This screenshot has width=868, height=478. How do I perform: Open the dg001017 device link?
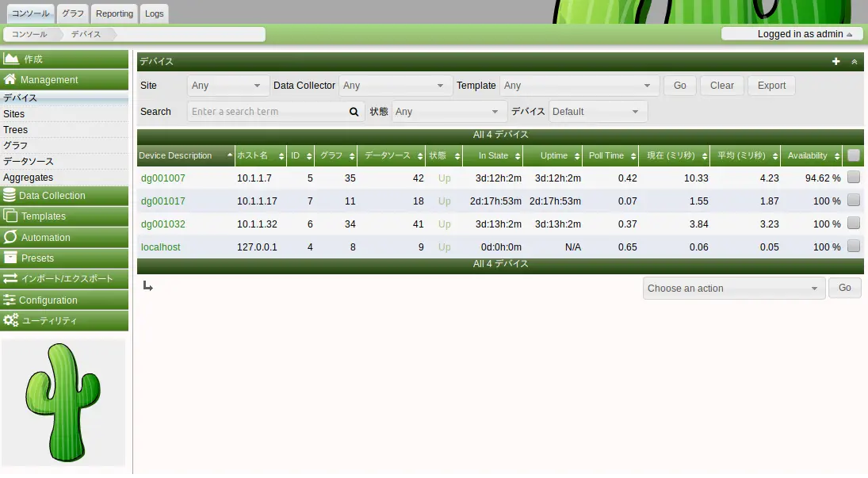tap(163, 201)
